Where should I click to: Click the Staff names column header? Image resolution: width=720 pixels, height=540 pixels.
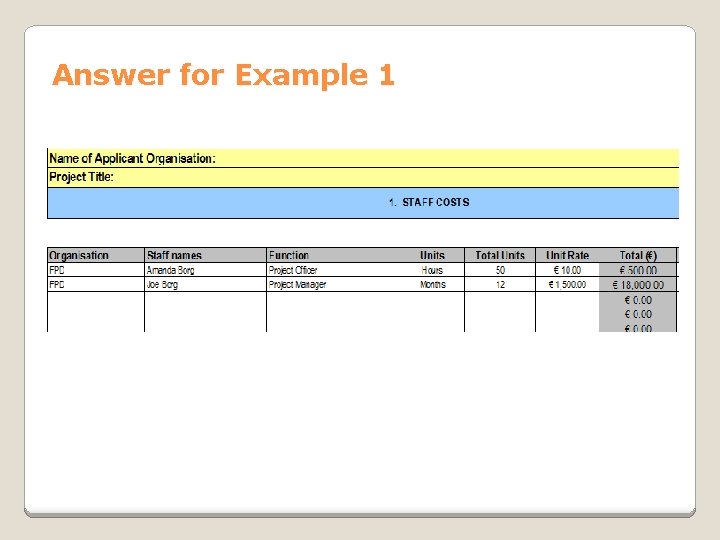coord(205,255)
